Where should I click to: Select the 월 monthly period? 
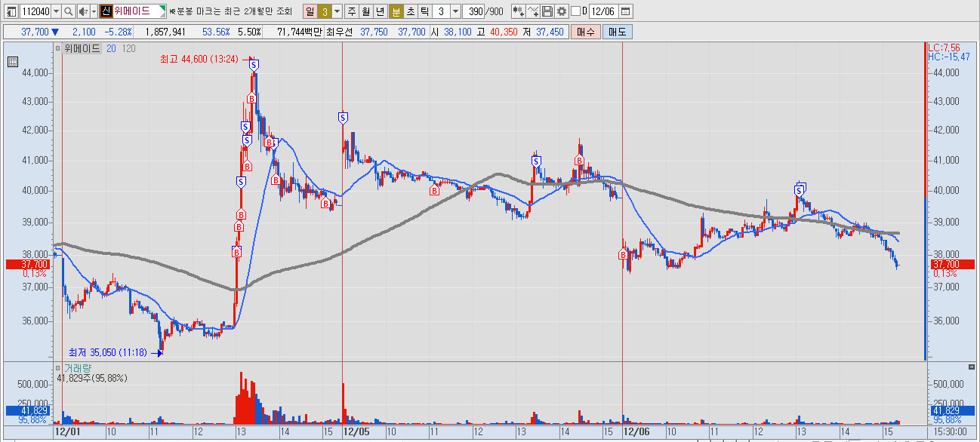tap(365, 11)
